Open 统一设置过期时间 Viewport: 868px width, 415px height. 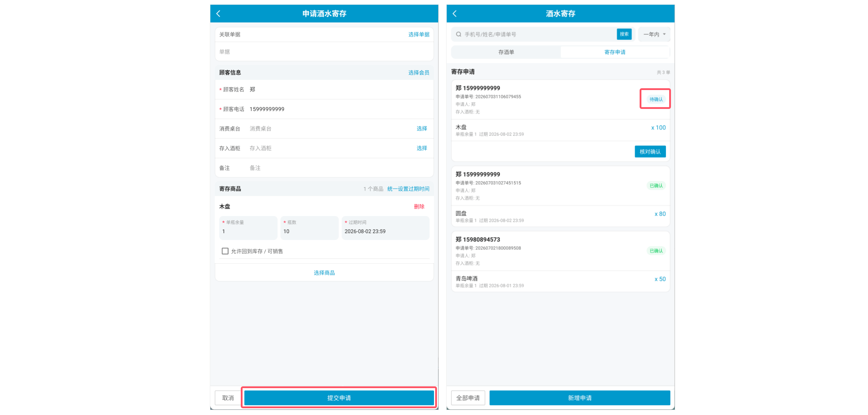408,189
